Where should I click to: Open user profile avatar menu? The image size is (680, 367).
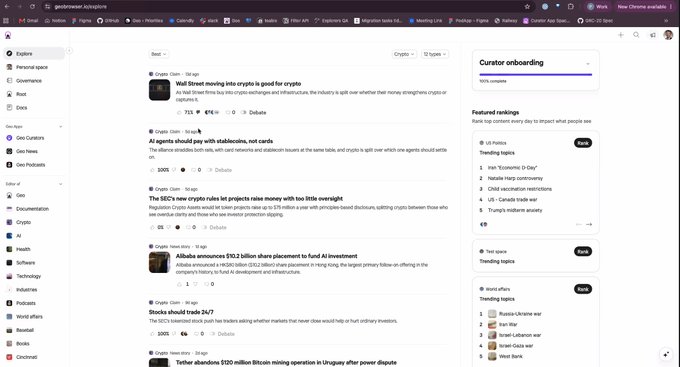coord(668,35)
